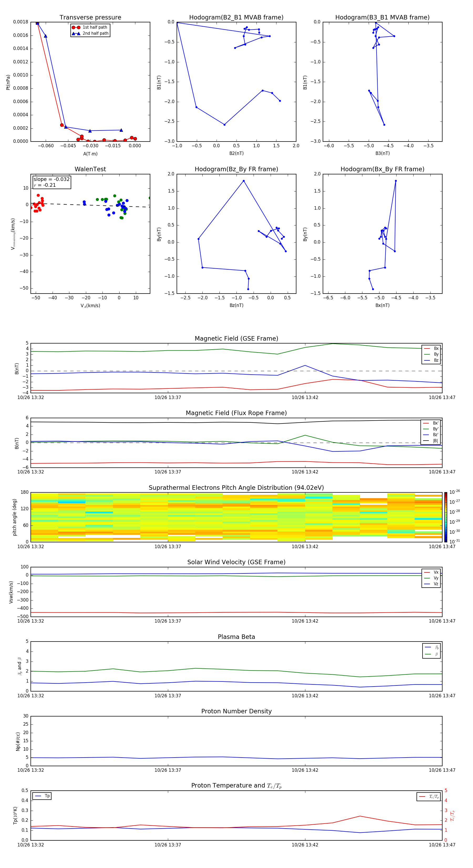Click the red 'Te/Tp' right axis label
The height and width of the screenshot is (868, 473).
453,815
